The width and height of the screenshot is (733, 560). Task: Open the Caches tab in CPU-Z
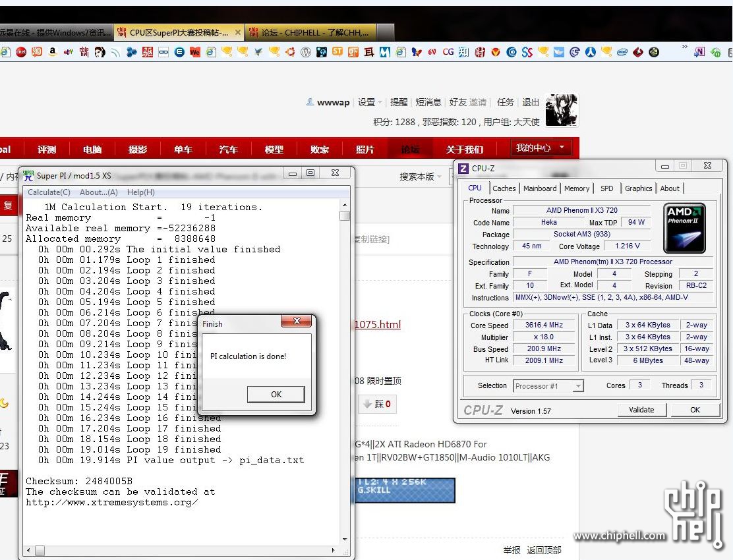pyautogui.click(x=504, y=188)
